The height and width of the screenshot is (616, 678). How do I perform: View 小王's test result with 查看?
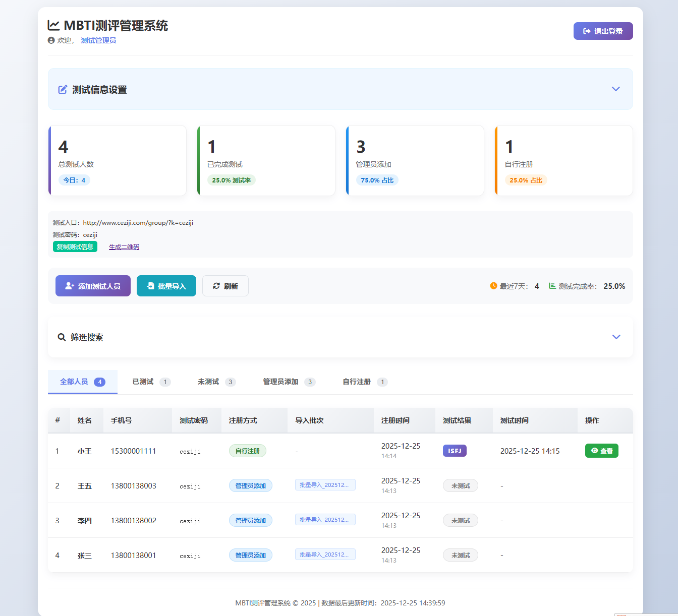601,451
